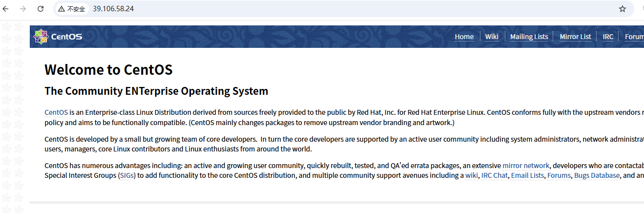Viewport: 644px width, 213px height.
Task: Open the Home navigation item
Action: point(464,37)
